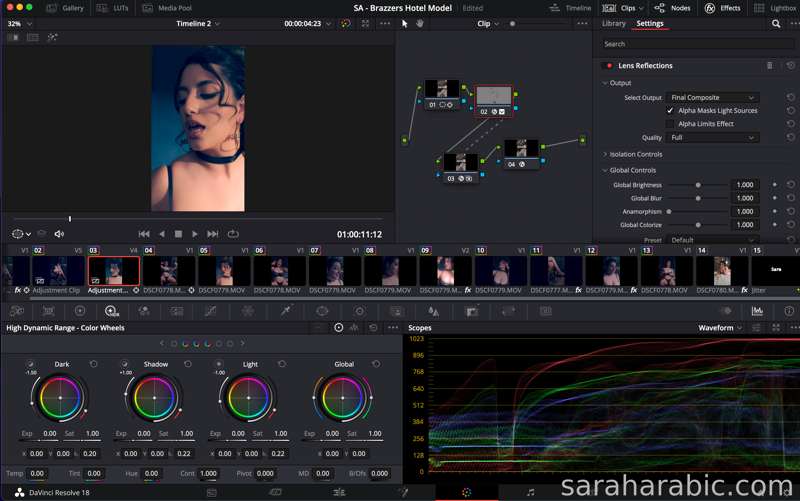Reset the Dark color wheel
This screenshot has height=501, width=800.
(x=93, y=364)
